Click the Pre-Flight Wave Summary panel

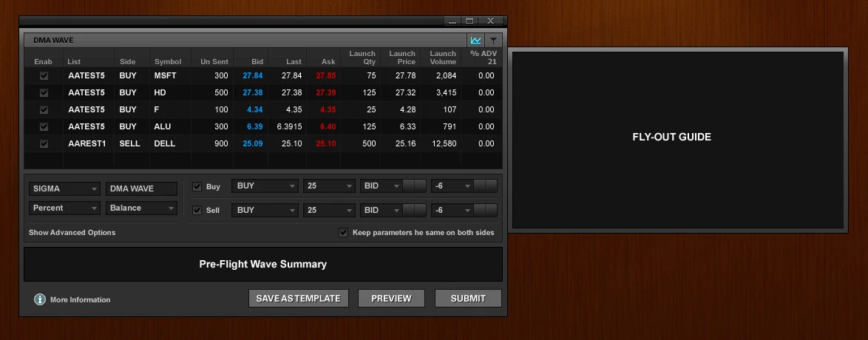(x=263, y=264)
